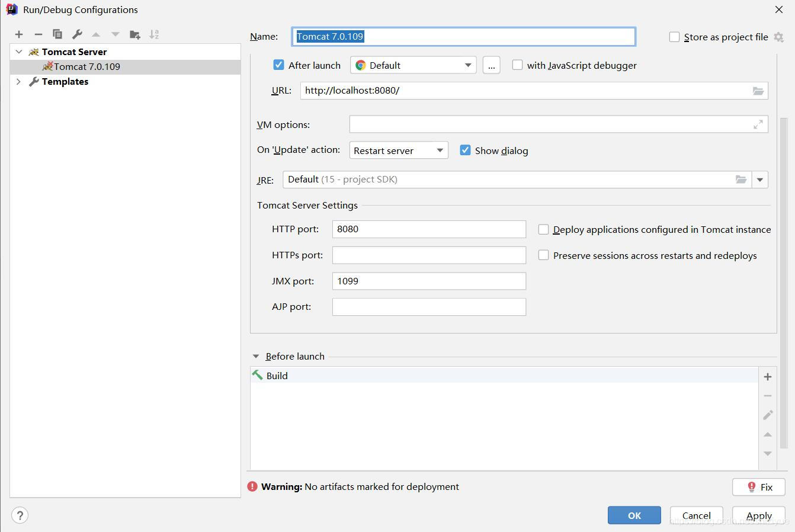Click gear icon next to Store as project file
The width and height of the screenshot is (795, 532).
779,37
